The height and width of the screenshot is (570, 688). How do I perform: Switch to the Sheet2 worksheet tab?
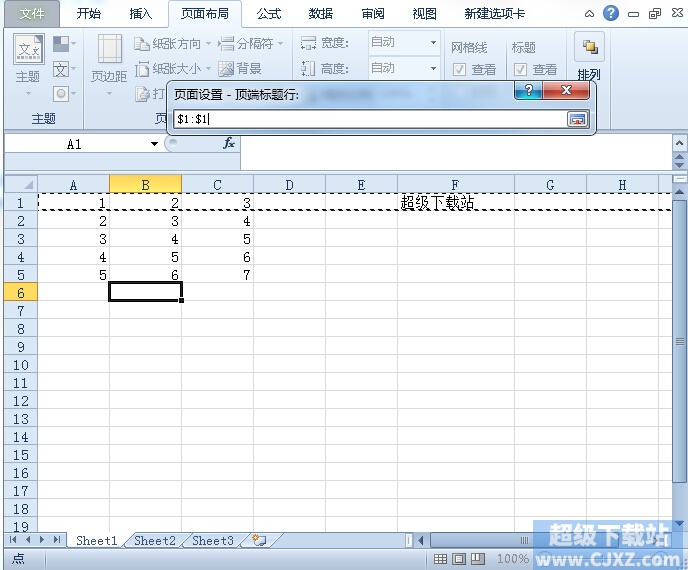pos(155,541)
